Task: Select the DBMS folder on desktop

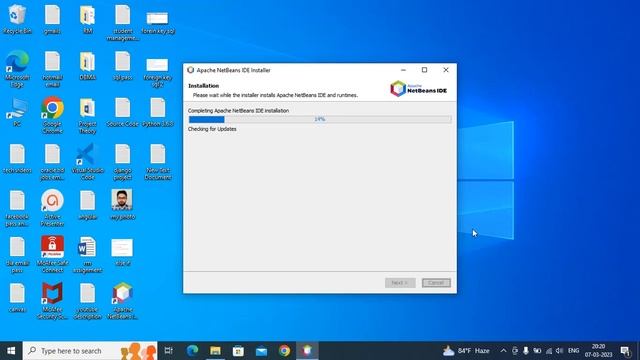Action: (87, 65)
